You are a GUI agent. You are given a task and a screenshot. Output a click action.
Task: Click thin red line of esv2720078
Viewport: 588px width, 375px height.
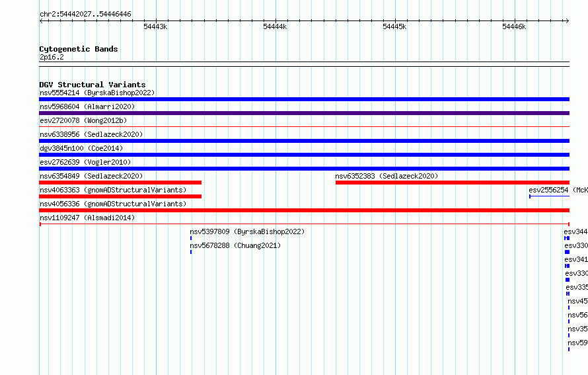click(304, 127)
